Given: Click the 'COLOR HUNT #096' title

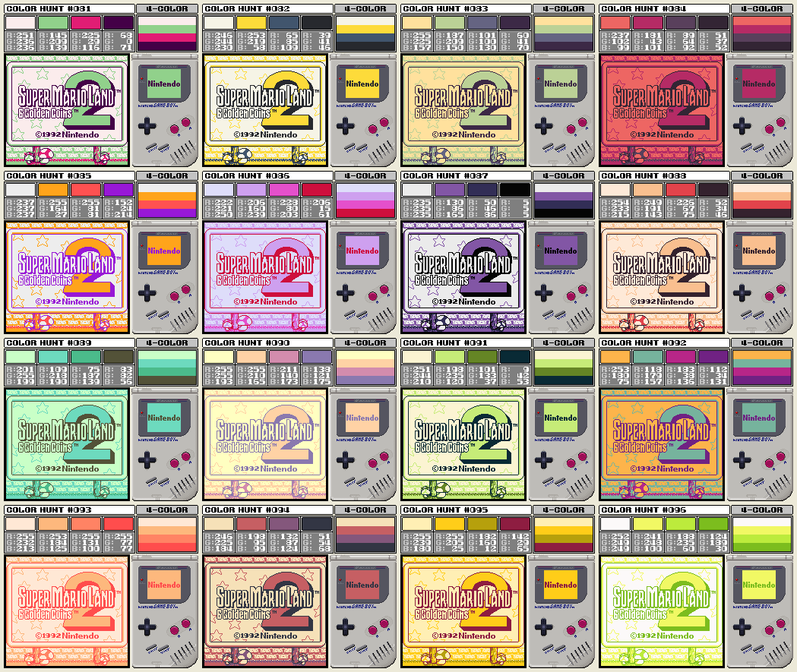Looking at the screenshot, I should (x=644, y=510).
